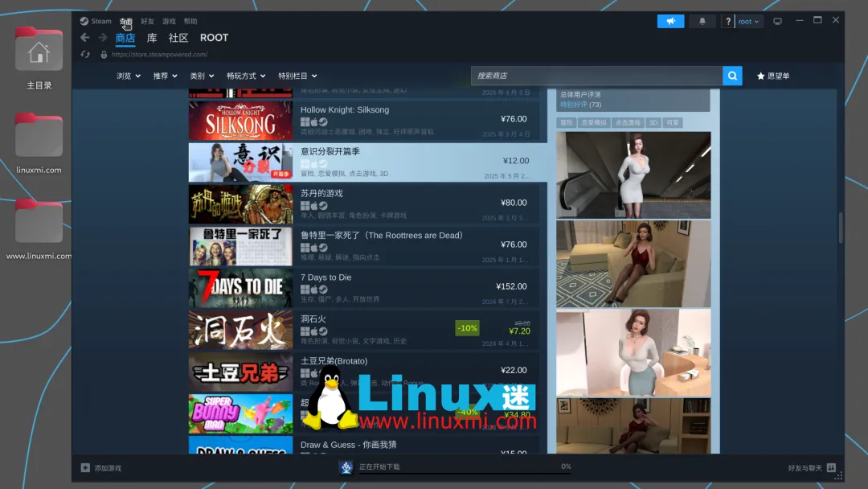Click the 可爱 tag

(x=673, y=122)
